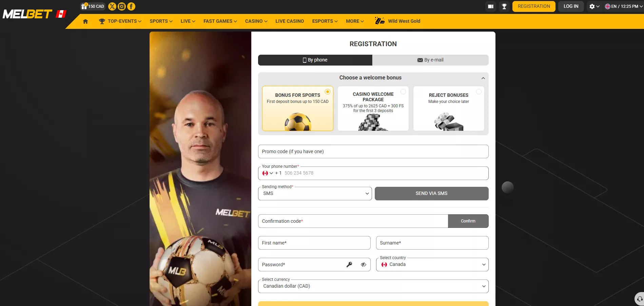Click the soccer ball bonus image
The width and height of the screenshot is (644, 306).
(x=298, y=122)
